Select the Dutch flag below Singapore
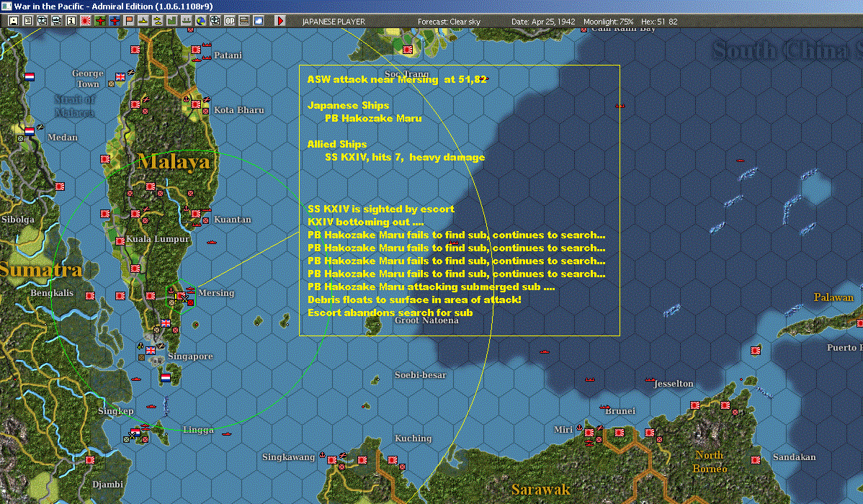Screen dimensions: 863x504 (x=166, y=378)
